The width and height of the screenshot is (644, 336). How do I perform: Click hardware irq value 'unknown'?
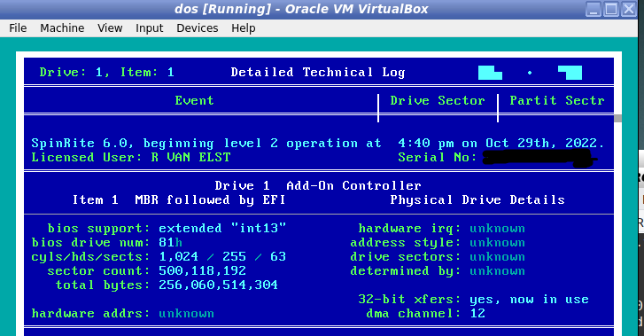coord(497,228)
